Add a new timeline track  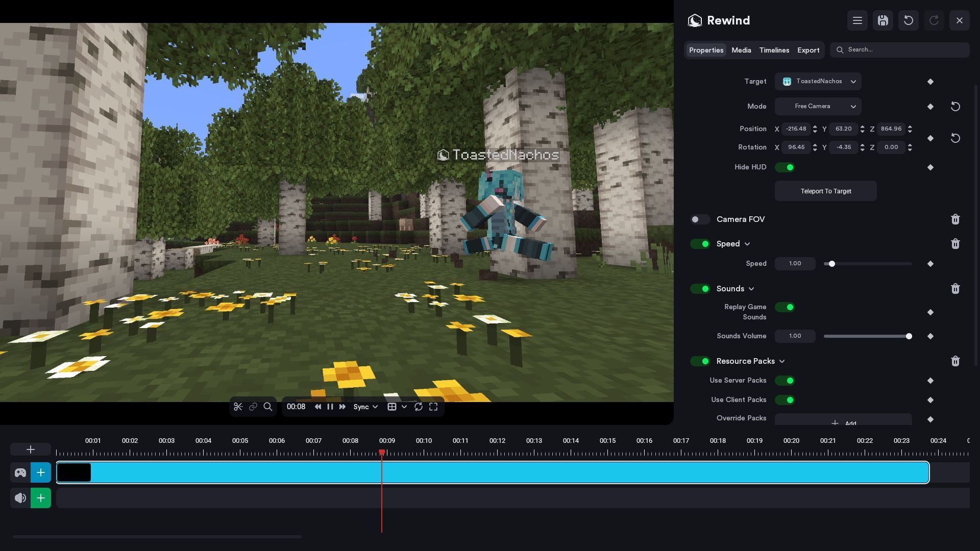point(31,449)
